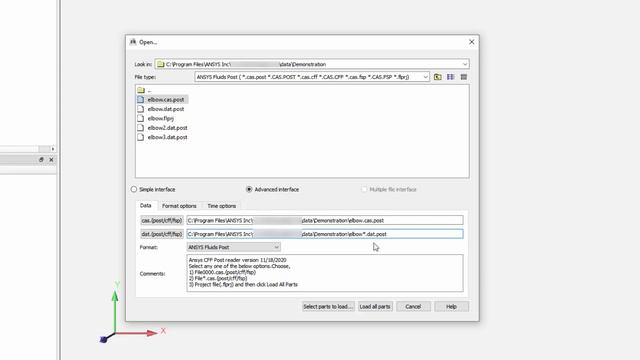The width and height of the screenshot is (640, 360).
Task: Select the elbow2.dat.post file
Action: click(x=162, y=128)
